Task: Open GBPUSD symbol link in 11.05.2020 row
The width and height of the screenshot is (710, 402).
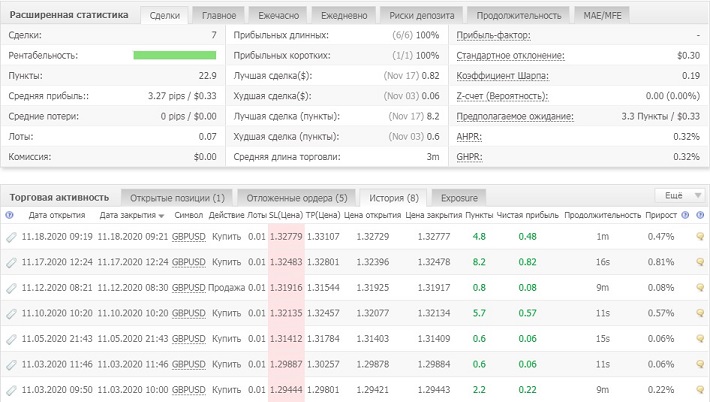Action: 188,339
